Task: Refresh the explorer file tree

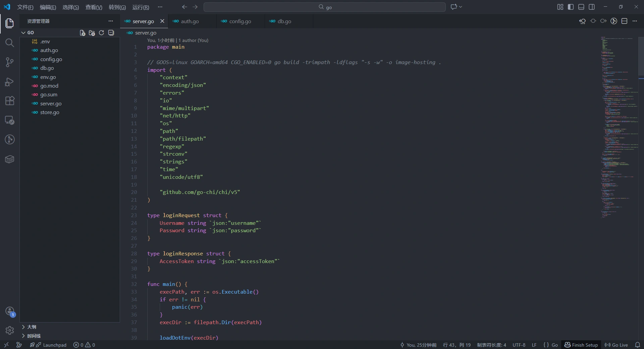Action: tap(101, 33)
